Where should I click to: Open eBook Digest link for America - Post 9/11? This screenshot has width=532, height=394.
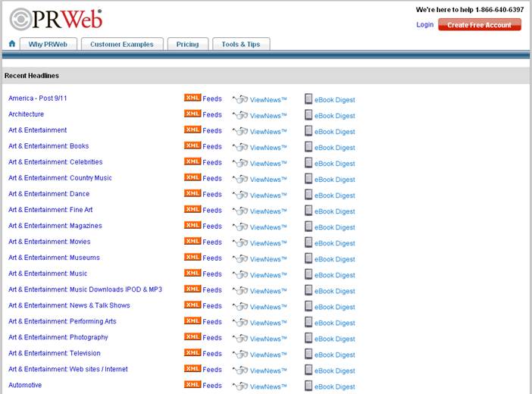(x=334, y=100)
